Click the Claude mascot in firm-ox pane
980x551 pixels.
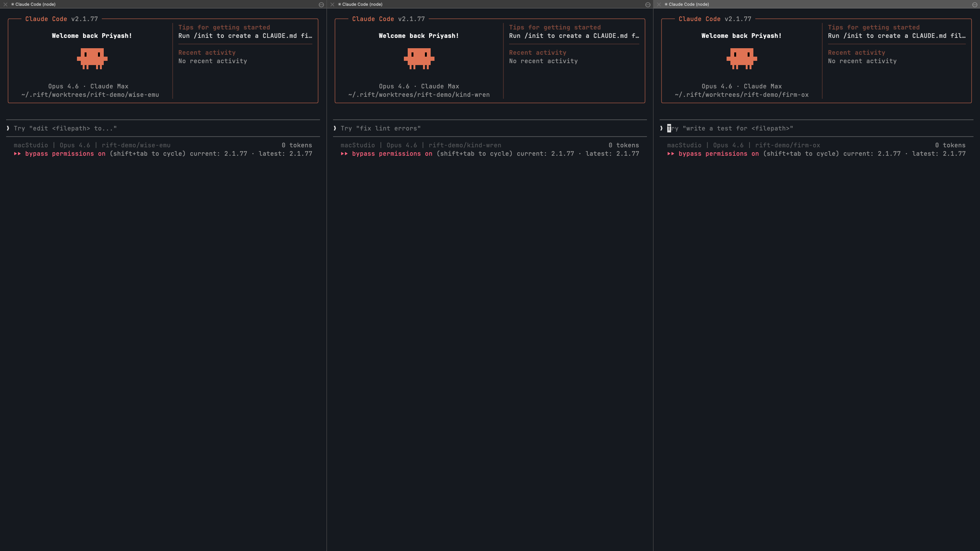(x=742, y=58)
